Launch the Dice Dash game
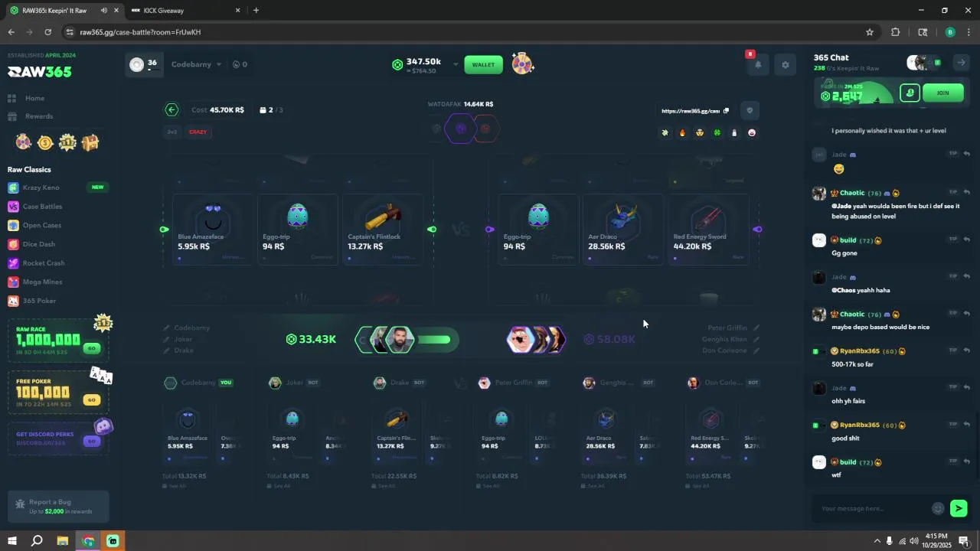980x551 pixels. (38, 244)
